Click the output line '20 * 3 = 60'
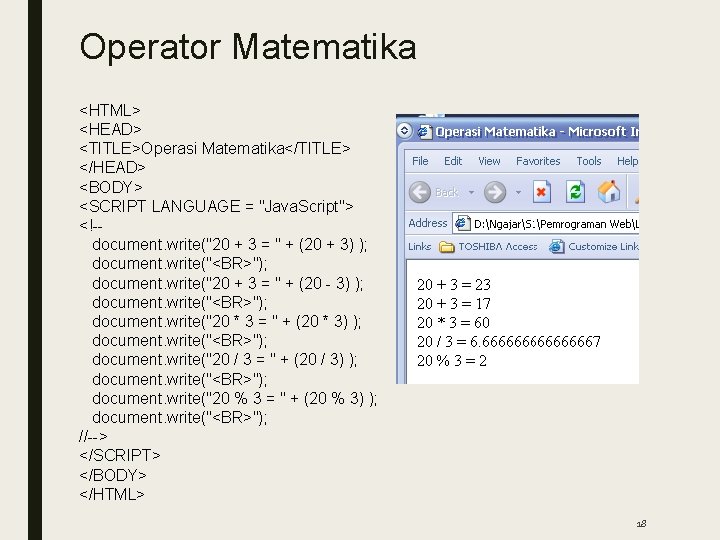Viewport: 720px width, 540px height. [x=453, y=323]
